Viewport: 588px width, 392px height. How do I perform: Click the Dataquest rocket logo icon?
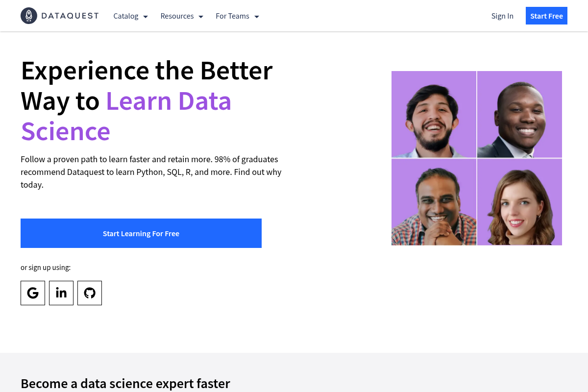point(29,16)
